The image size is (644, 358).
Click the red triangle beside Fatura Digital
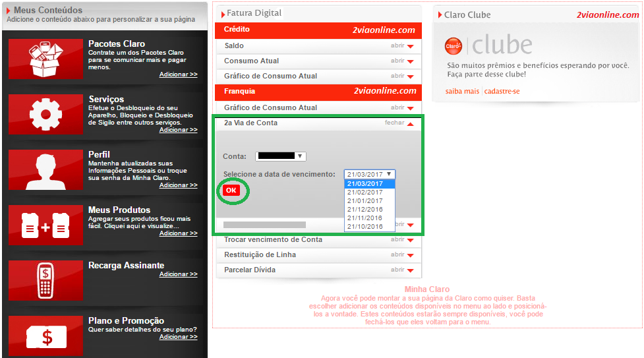[x=223, y=15]
